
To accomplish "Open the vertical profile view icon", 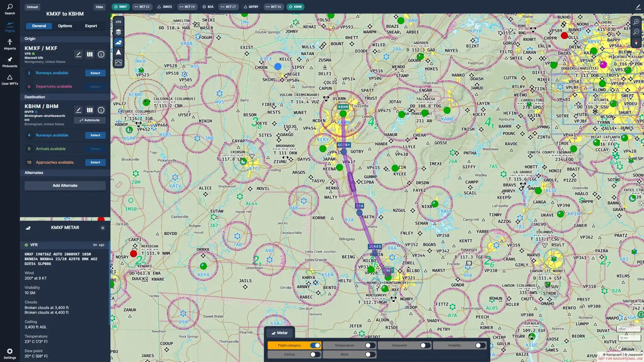I will [x=118, y=63].
